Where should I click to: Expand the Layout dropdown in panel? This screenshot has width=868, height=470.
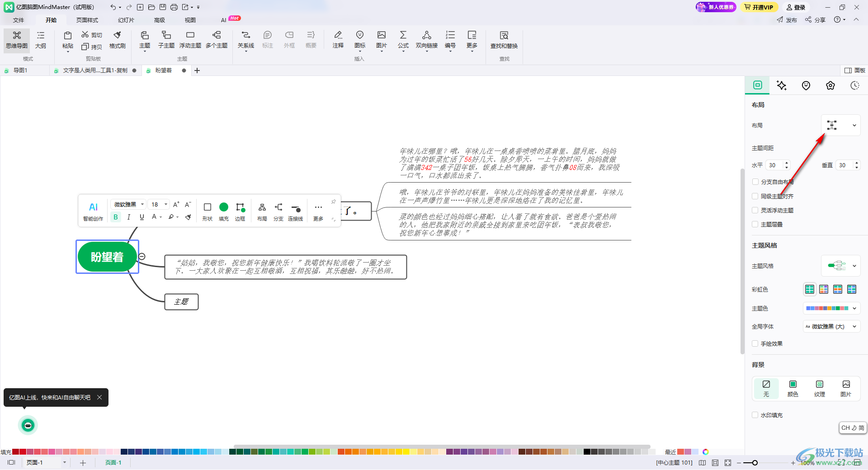[x=841, y=125]
